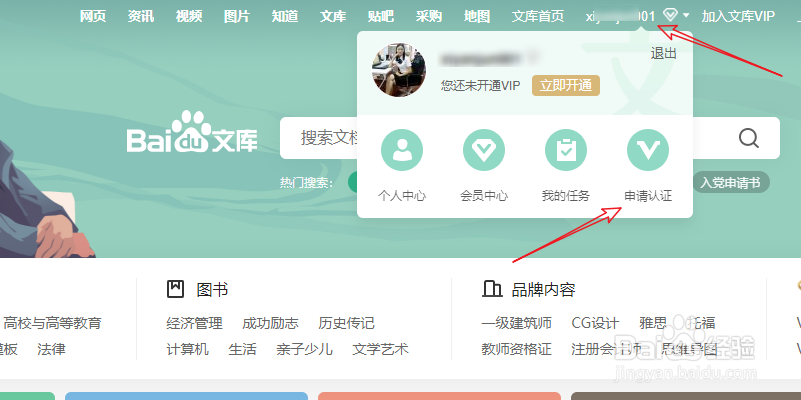801x400 pixels.
Task: Open 经济管理 book category
Action: point(195,323)
